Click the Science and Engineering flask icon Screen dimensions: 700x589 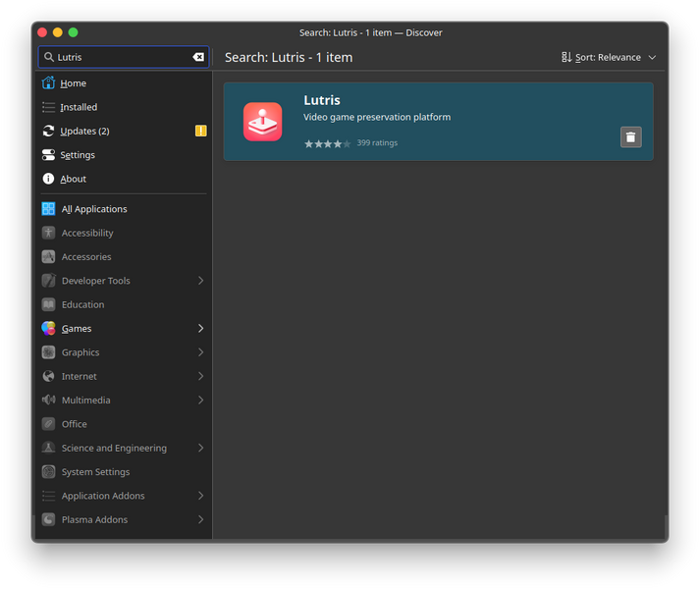[48, 448]
